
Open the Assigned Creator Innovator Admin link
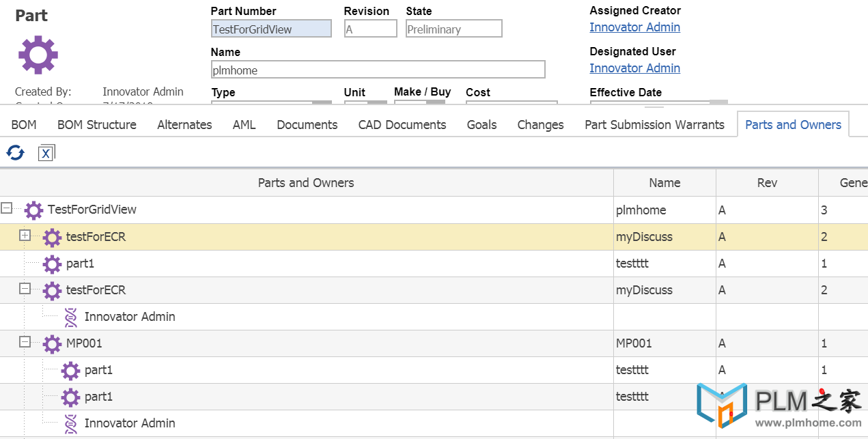pos(635,27)
